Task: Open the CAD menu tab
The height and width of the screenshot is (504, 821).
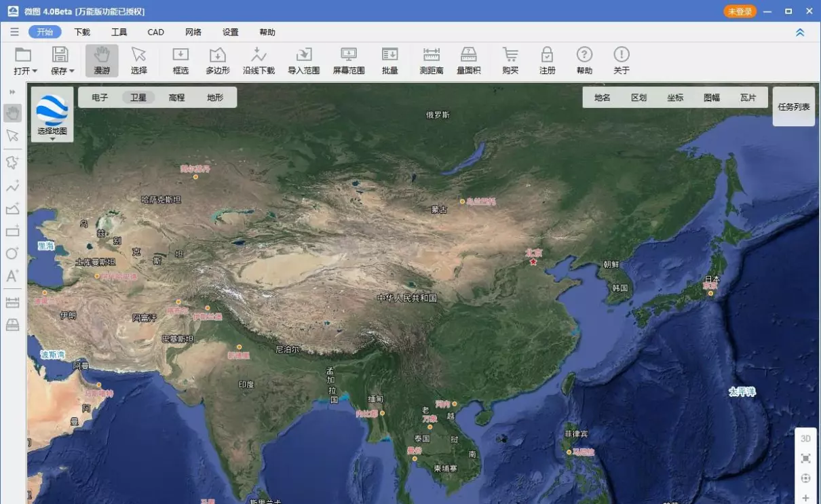Action: (x=155, y=32)
